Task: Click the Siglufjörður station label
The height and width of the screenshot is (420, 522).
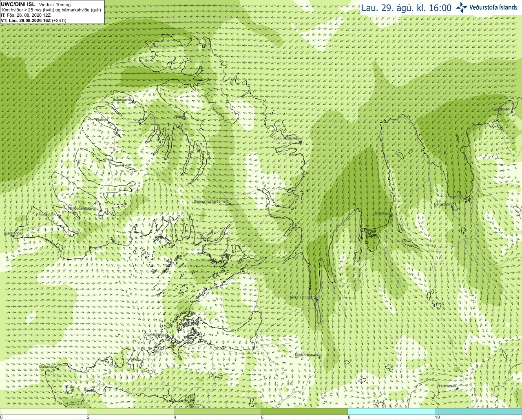Action: pos(502,109)
